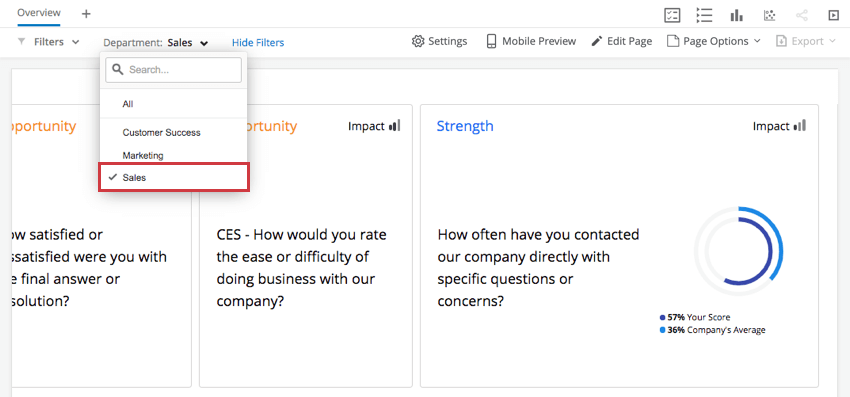The height and width of the screenshot is (397, 850).
Task: Click the share icon
Action: [802, 15]
